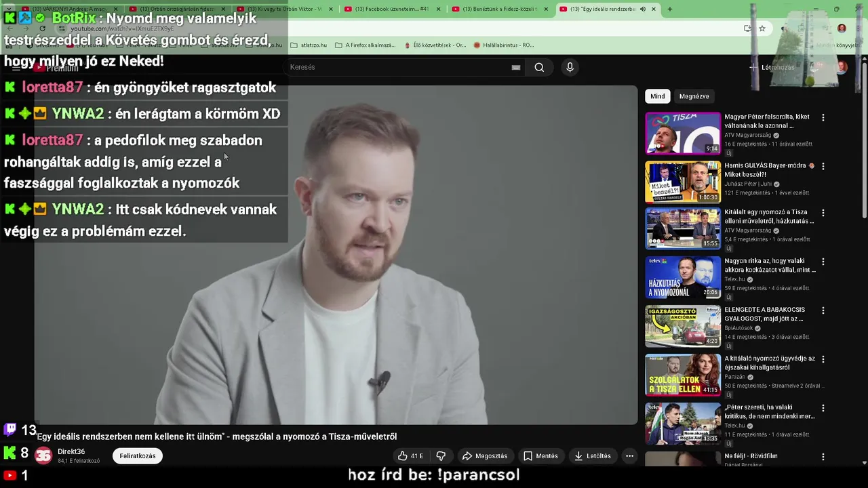The height and width of the screenshot is (488, 868).
Task: Switch to the Benéztünk a Fidesz-közeli tab
Action: [500, 9]
